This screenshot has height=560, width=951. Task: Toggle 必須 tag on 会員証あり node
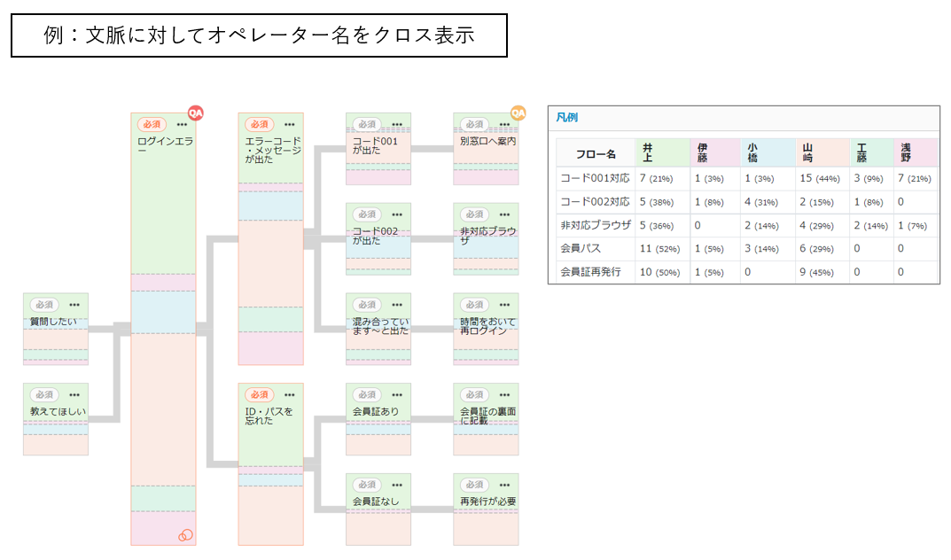pyautogui.click(x=367, y=394)
